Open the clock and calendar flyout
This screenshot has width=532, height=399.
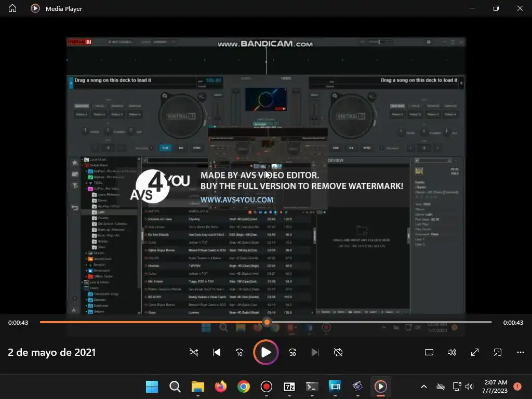[495, 387]
